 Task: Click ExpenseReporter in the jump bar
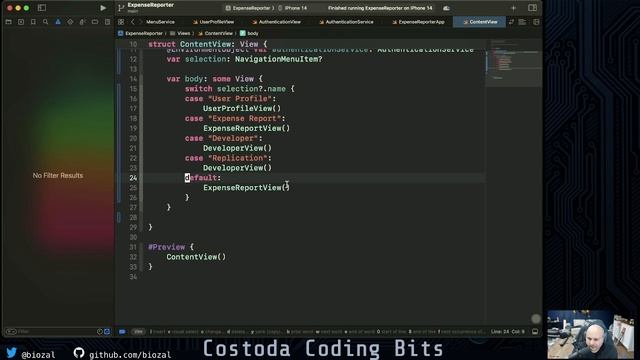coord(140,33)
